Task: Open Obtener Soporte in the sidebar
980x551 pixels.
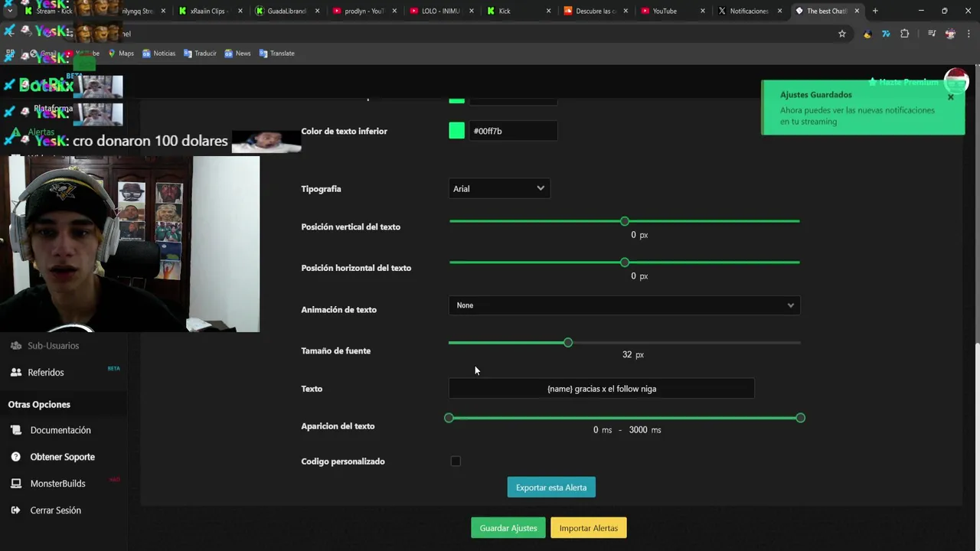Action: 62,457
